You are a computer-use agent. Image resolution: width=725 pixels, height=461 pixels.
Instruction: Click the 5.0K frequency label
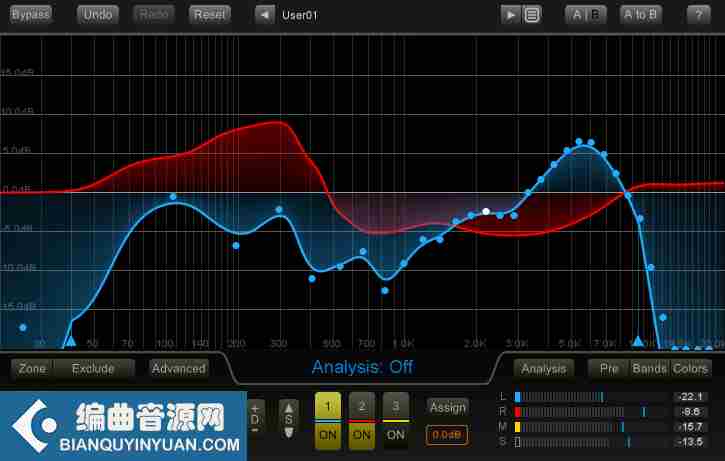(569, 344)
